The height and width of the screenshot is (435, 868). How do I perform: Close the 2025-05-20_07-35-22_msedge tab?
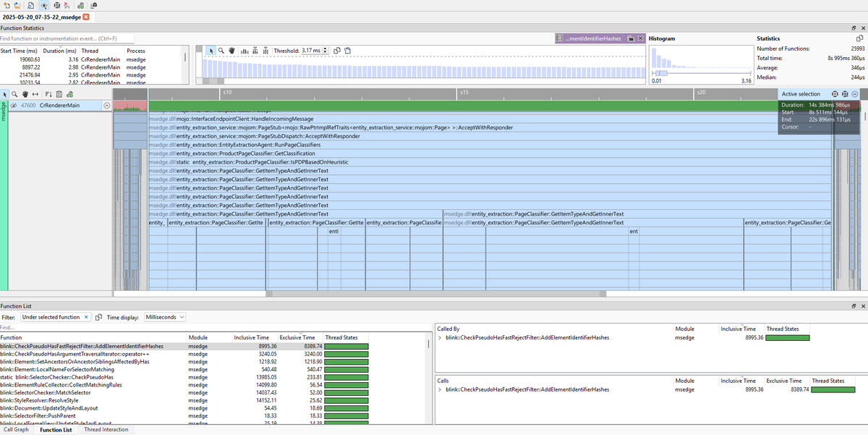[86, 17]
